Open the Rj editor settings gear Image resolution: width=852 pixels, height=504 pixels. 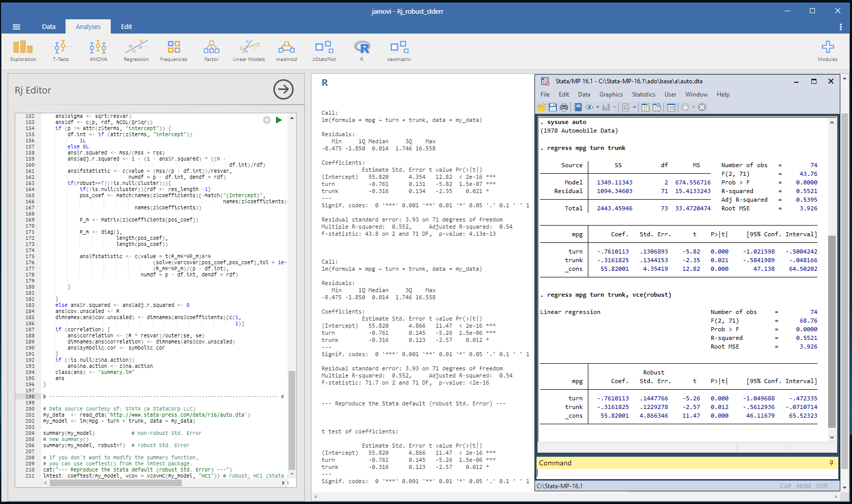(x=267, y=120)
